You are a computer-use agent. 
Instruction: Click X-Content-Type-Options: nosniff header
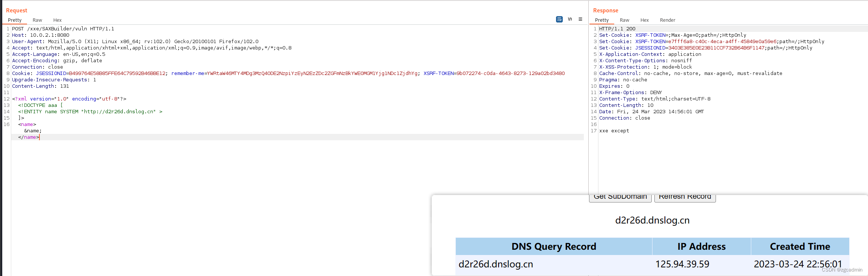646,61
